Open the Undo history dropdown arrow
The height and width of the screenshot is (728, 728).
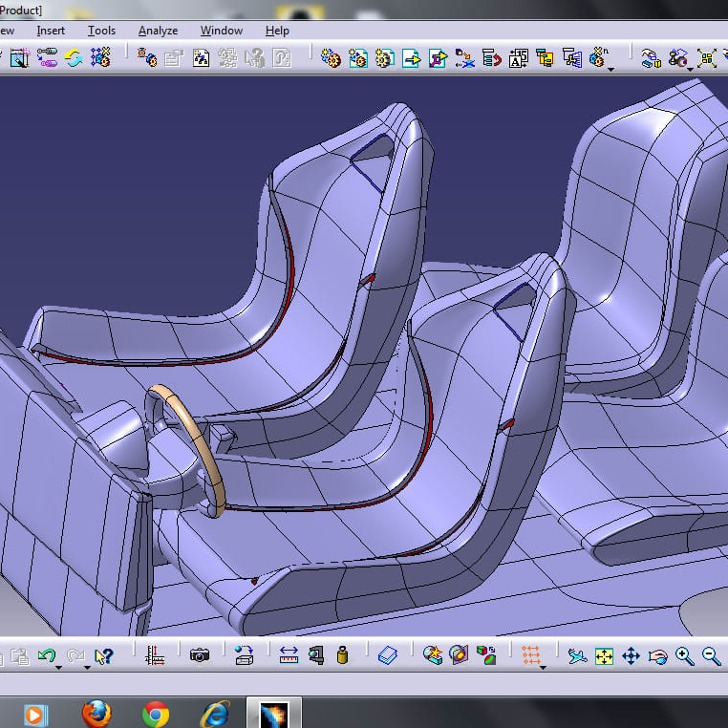click(x=59, y=666)
